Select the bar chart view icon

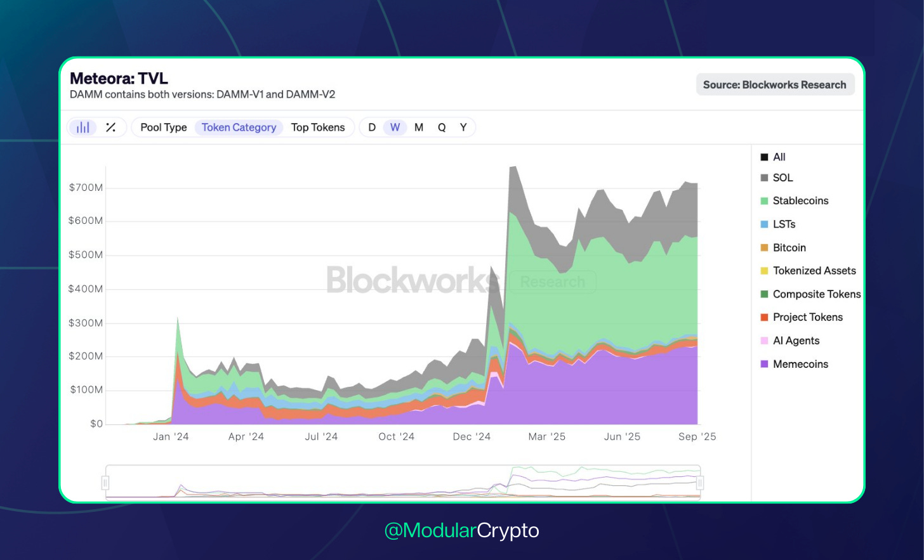click(x=82, y=127)
